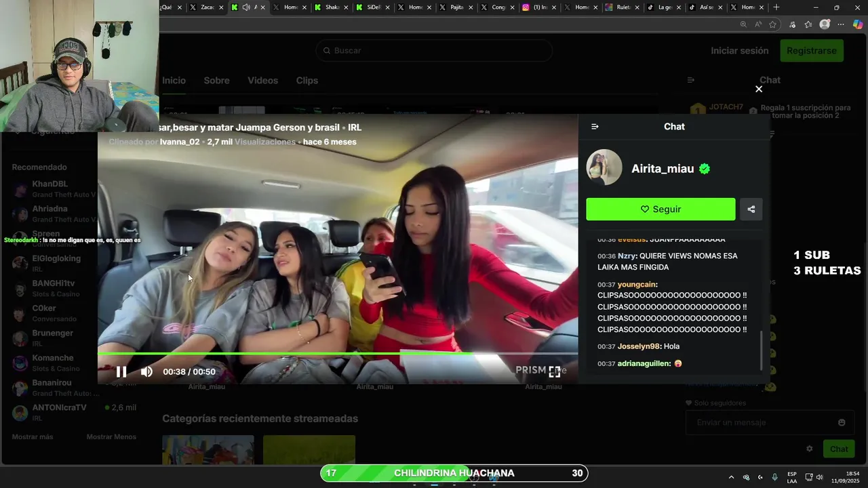Open the Logitech G icon in tray
This screenshot has width=868, height=488.
760,477
